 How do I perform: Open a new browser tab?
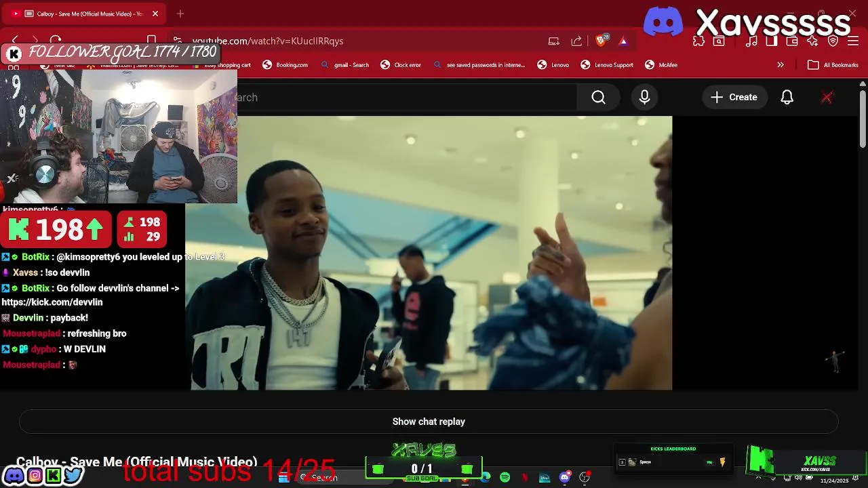click(180, 14)
